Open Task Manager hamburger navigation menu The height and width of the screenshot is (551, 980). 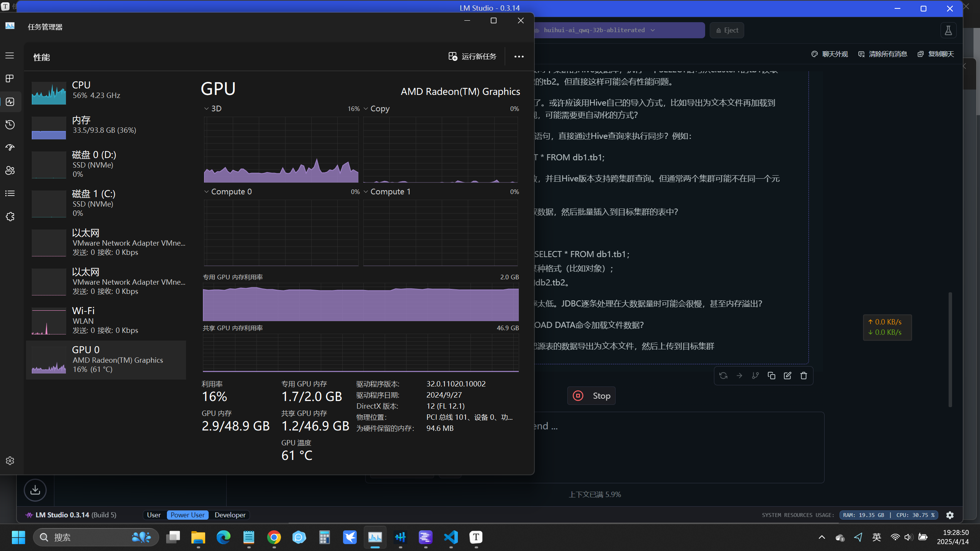pyautogui.click(x=10, y=55)
